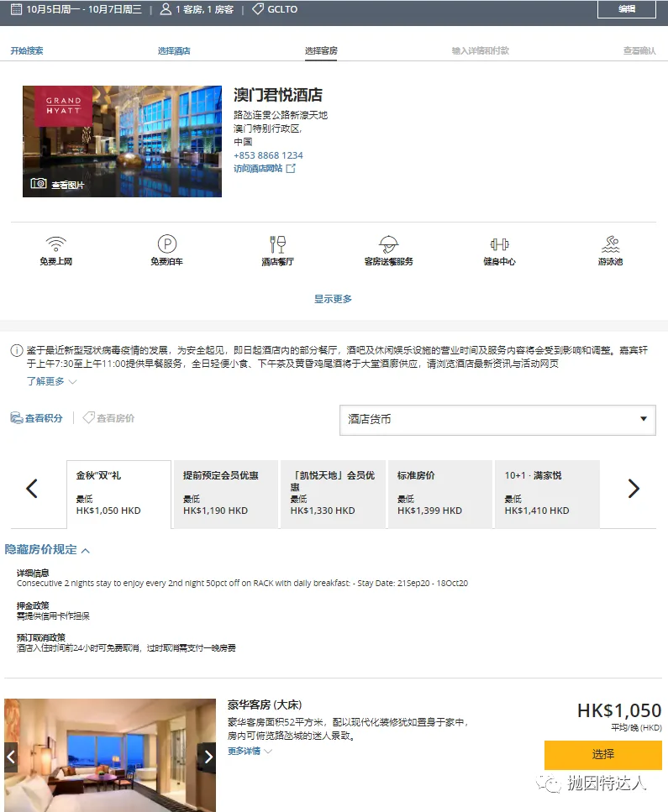Click the 豪华客房 (大床) room title
This screenshot has height=812, width=668.
click(265, 705)
